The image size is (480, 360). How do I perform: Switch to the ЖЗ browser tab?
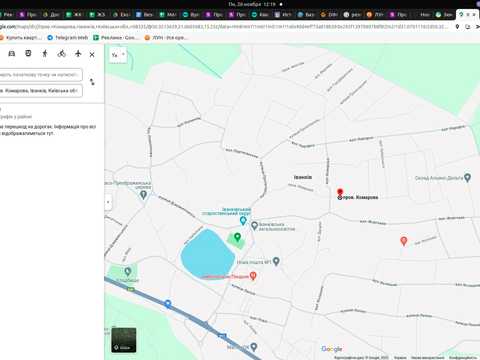point(97,15)
